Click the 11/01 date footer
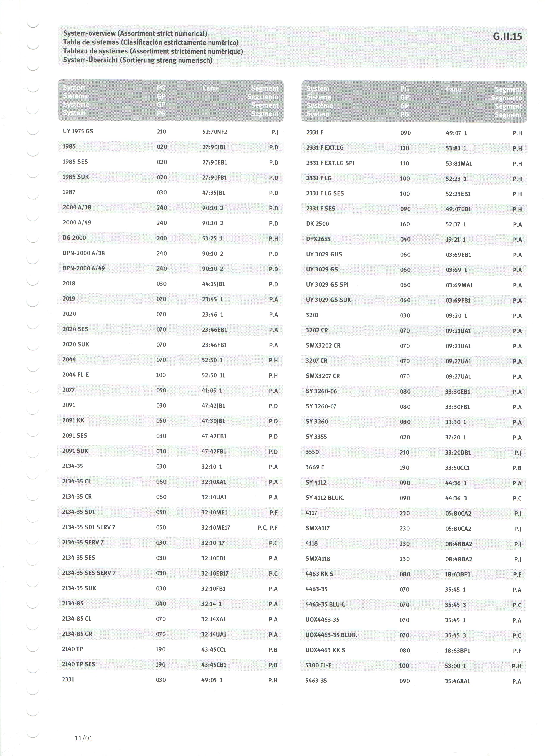This screenshot has height=756, width=550. pos(83,738)
